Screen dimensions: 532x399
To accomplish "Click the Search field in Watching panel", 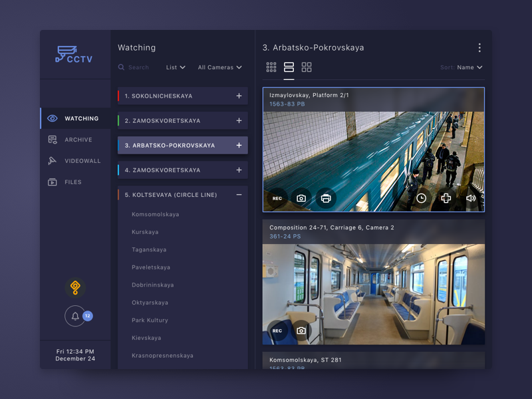I will (138, 67).
